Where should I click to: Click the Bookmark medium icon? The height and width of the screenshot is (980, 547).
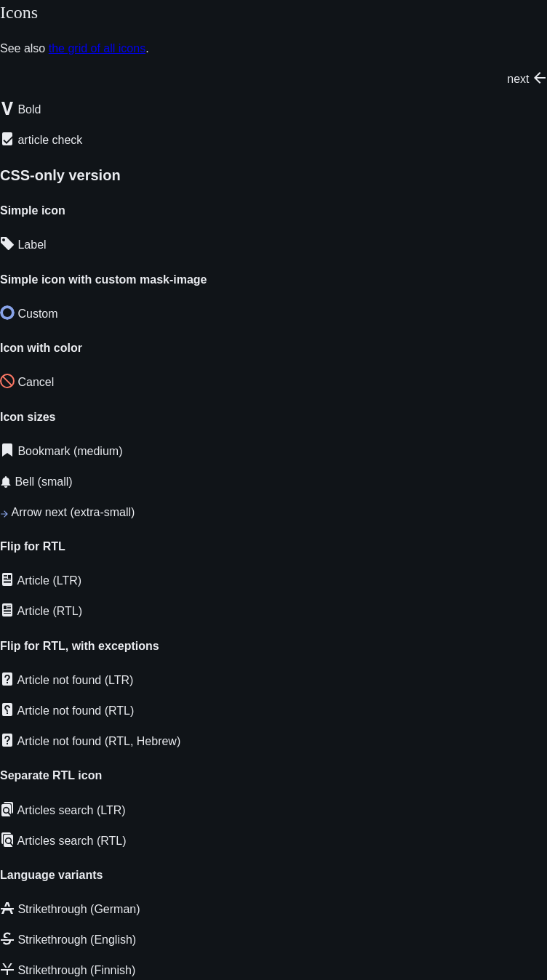pos(7,450)
